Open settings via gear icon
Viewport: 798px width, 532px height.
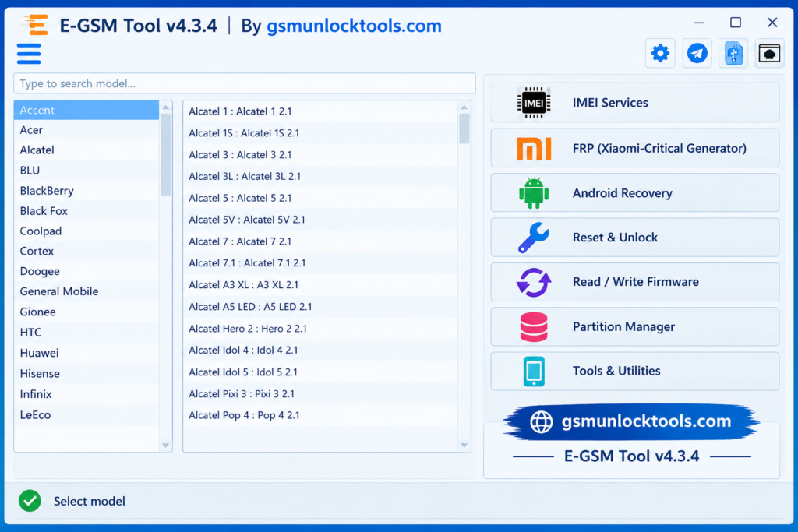[x=660, y=53]
